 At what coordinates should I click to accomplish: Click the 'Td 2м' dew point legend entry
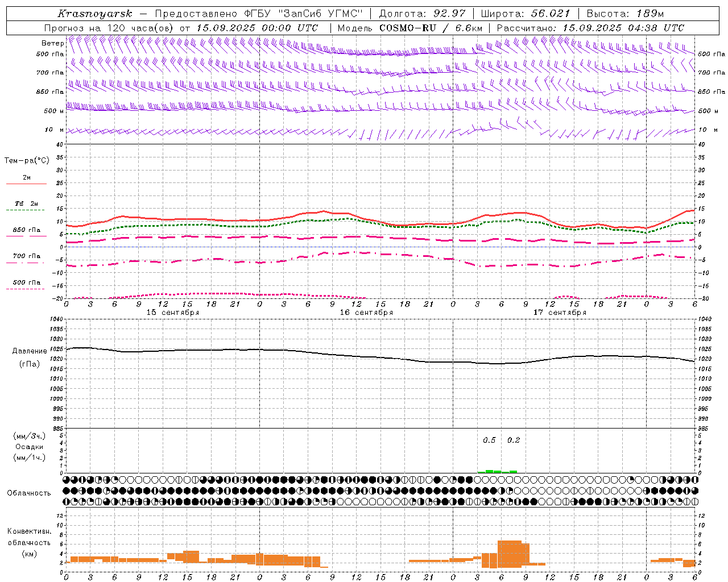click(x=26, y=203)
